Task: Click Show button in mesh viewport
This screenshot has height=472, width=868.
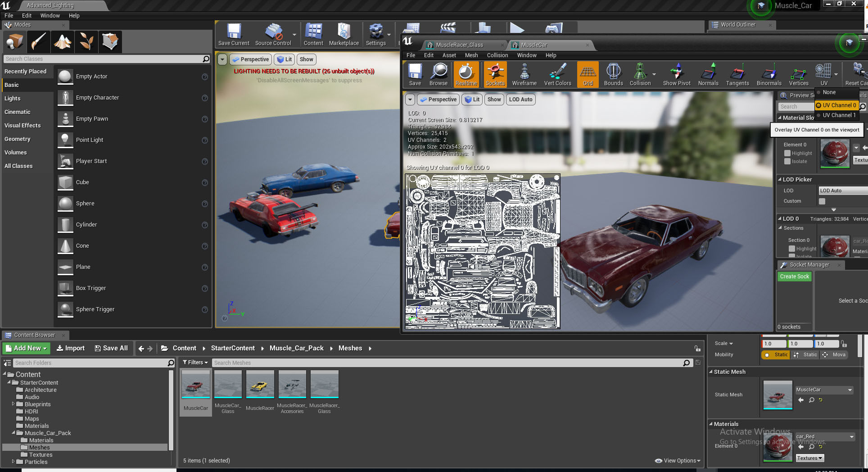Action: click(x=494, y=100)
